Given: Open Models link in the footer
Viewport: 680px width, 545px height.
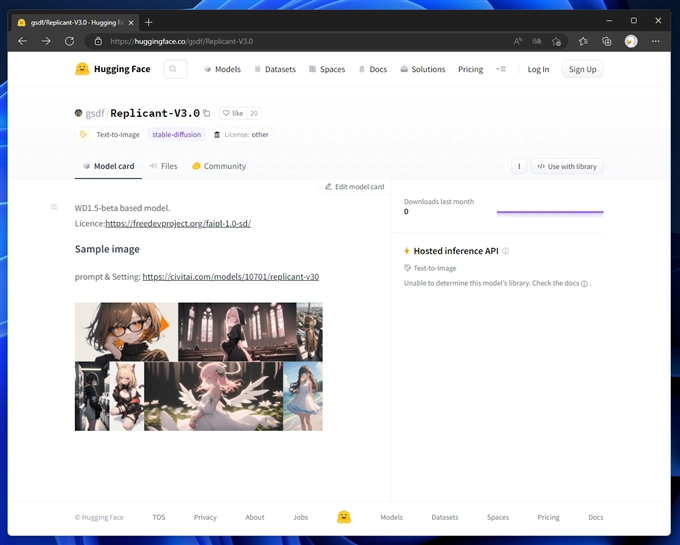Looking at the screenshot, I should coord(392,517).
